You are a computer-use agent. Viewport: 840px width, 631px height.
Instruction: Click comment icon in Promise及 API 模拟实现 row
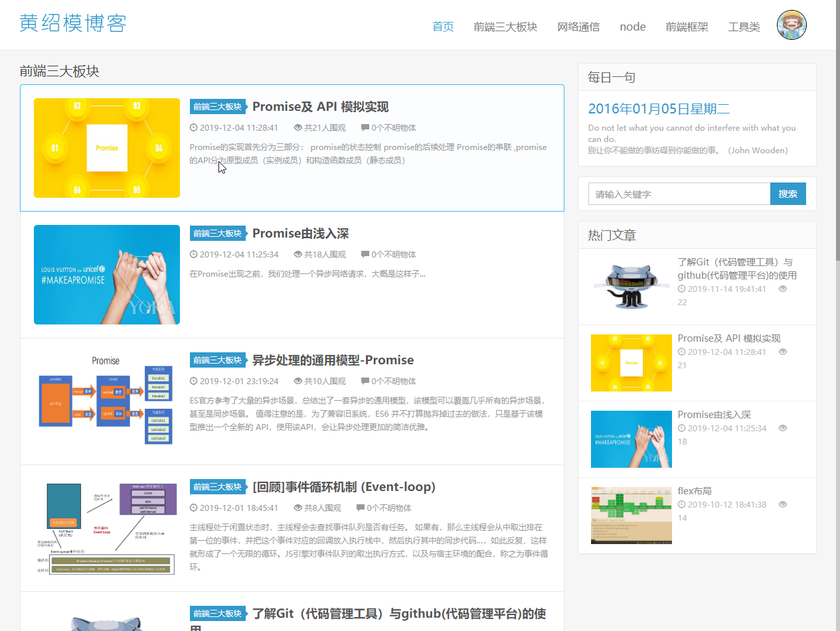click(365, 127)
